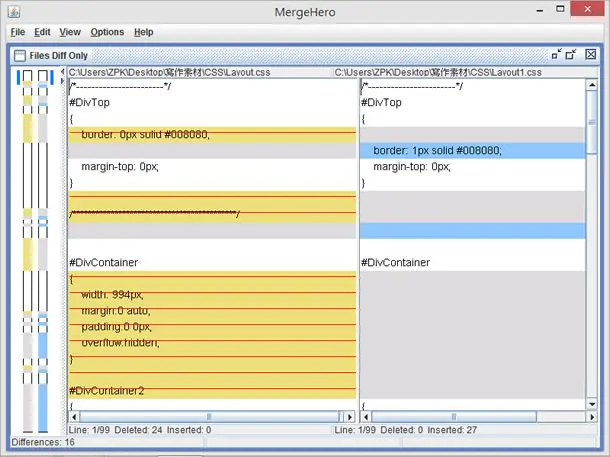Collapse overview pane with left divider arrow

[x=62, y=72]
